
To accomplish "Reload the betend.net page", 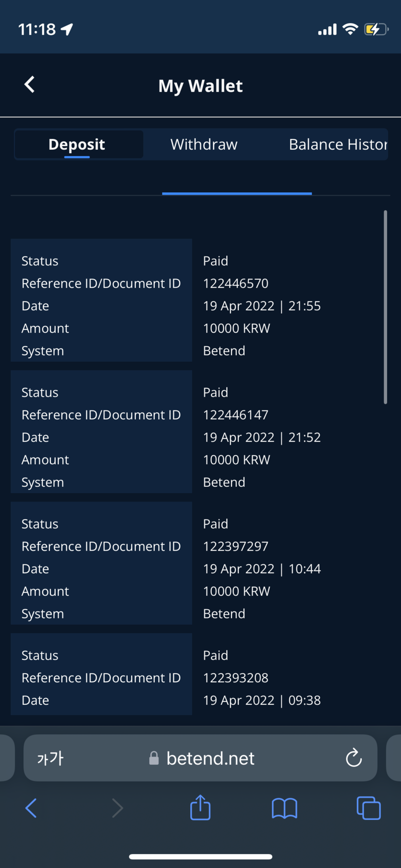I will click(x=354, y=758).
